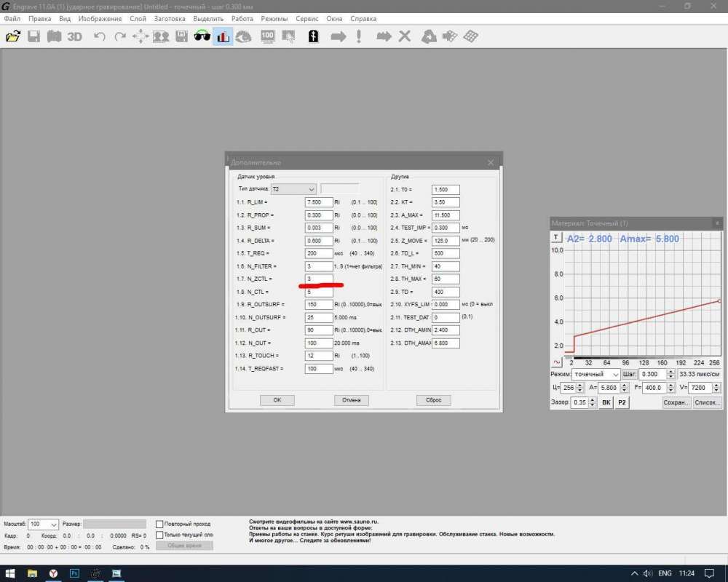Open the Сервис menu
This screenshot has height=582, width=728.
pos(306,18)
